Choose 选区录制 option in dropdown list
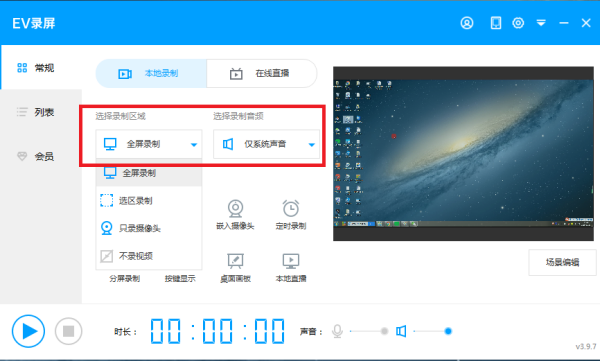The image size is (600, 361). pos(149,200)
